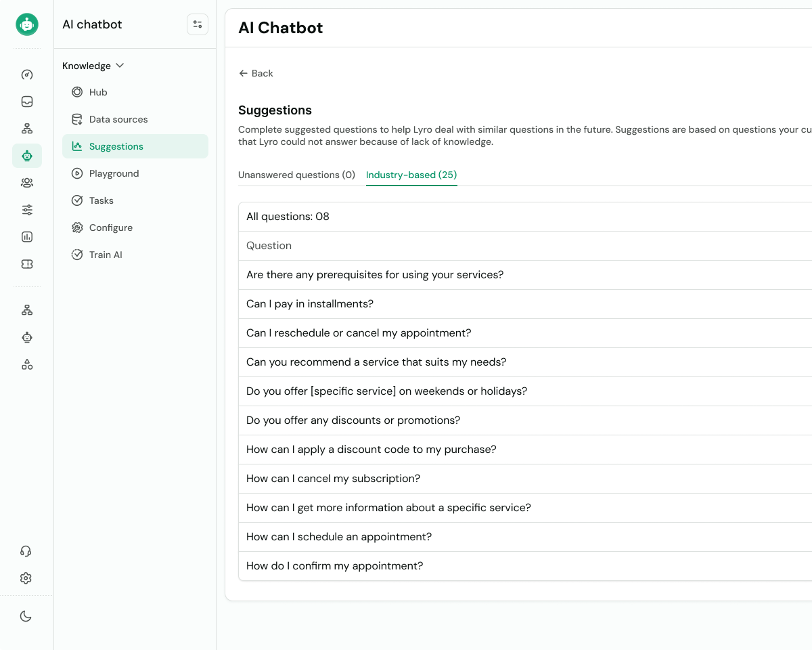Open the Contacts people icon

point(26,182)
